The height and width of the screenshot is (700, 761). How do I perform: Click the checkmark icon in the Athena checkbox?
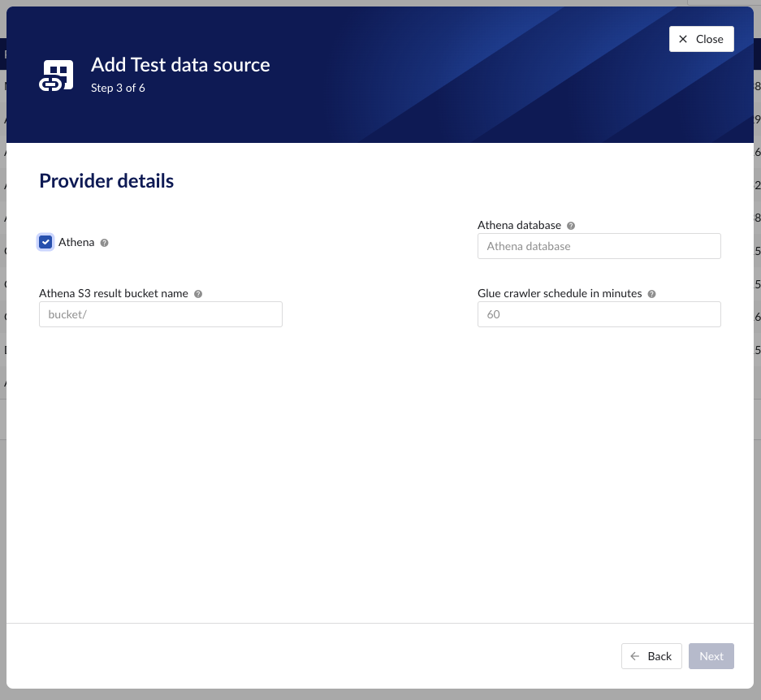click(x=45, y=242)
